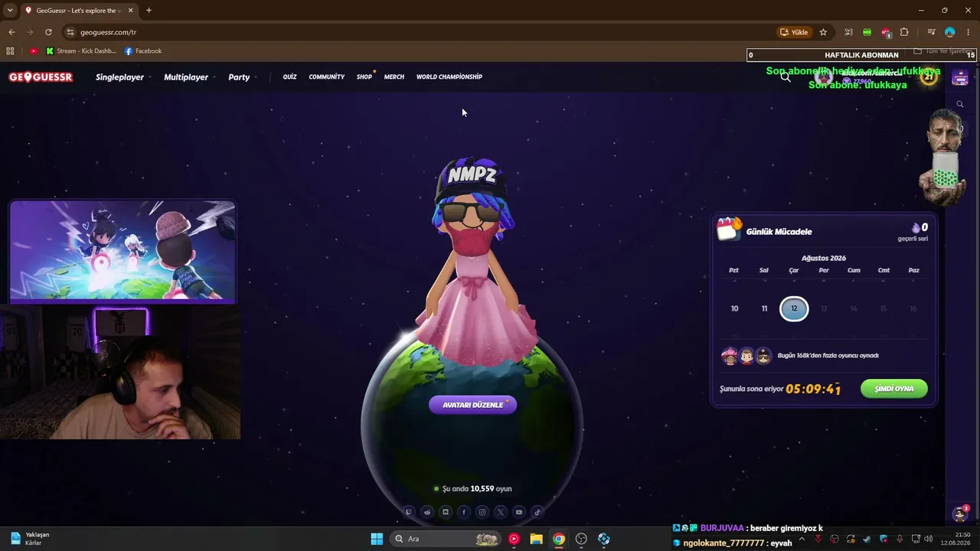Viewport: 980px width, 551px height.
Task: Open File Explorer from the taskbar
Action: pyautogui.click(x=536, y=539)
